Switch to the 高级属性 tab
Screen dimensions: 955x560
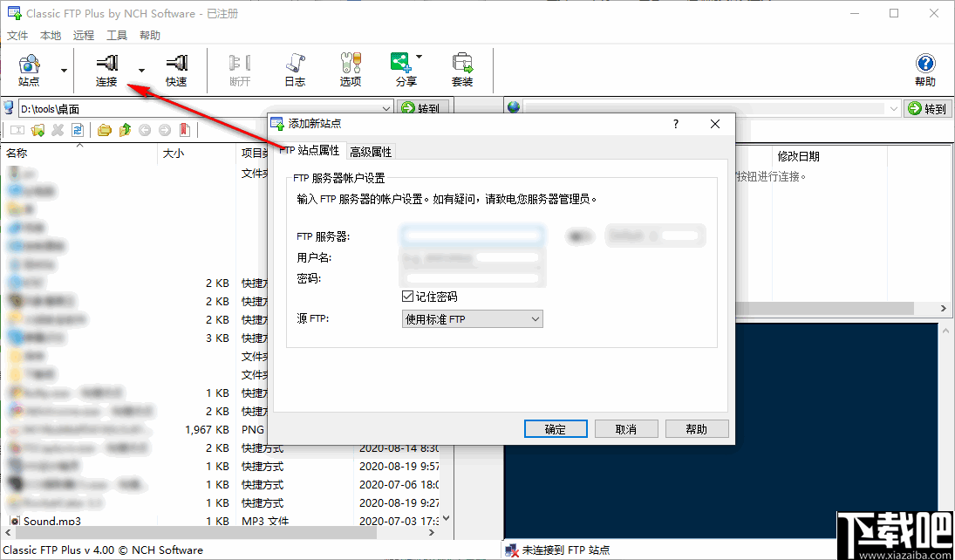pyautogui.click(x=370, y=151)
